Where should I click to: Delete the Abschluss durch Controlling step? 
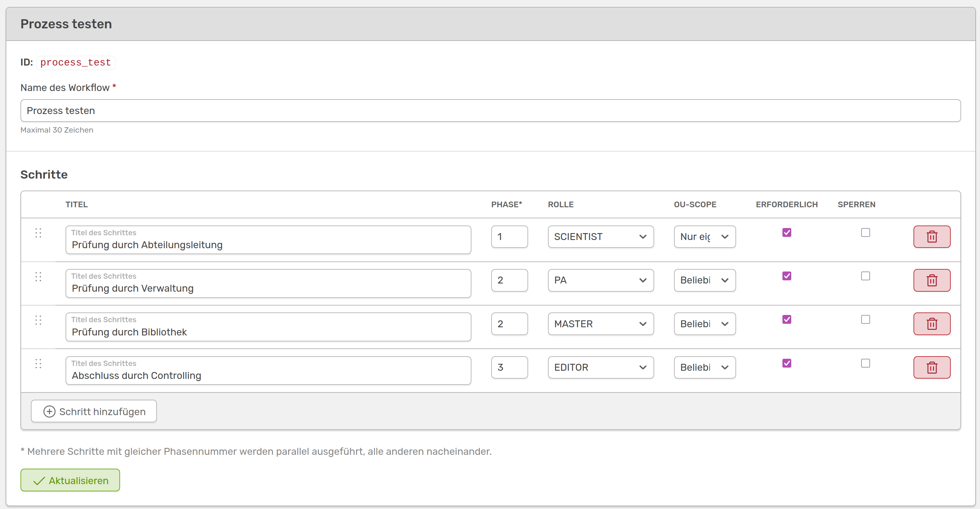pyautogui.click(x=931, y=367)
